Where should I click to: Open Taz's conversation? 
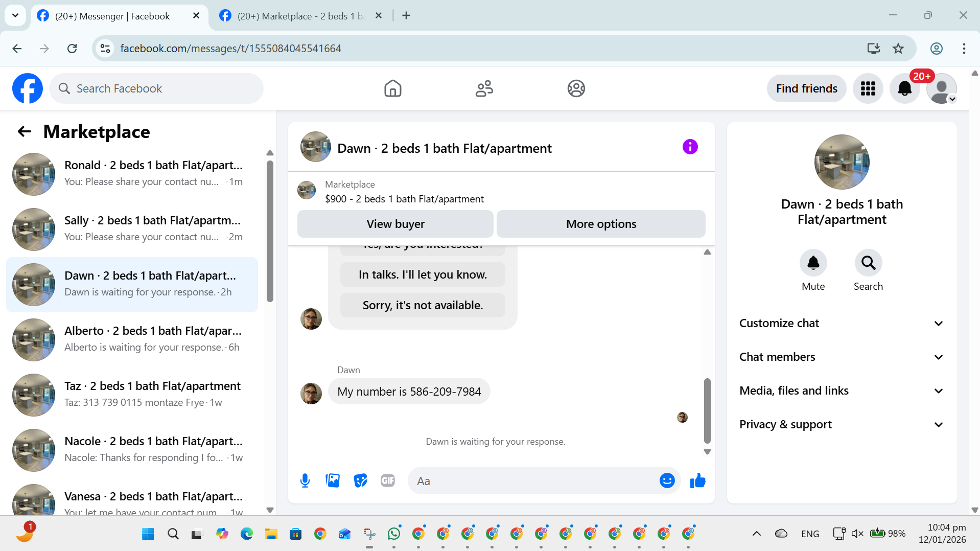point(132,395)
